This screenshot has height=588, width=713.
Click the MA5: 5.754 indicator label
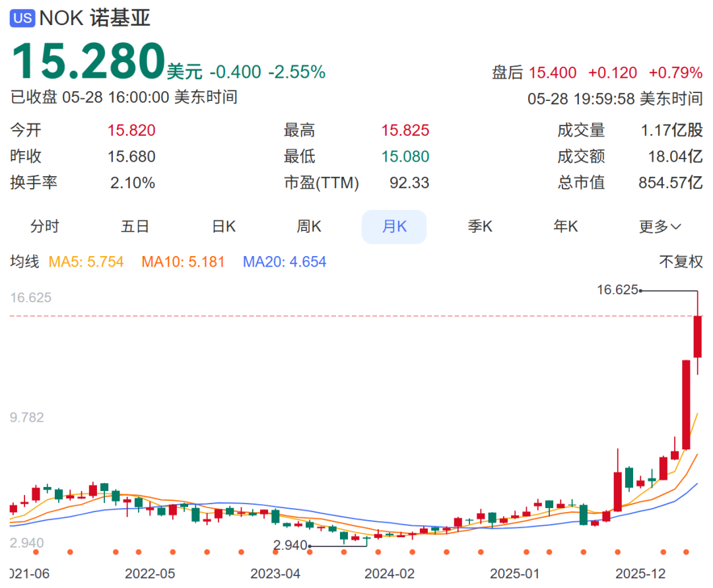pyautogui.click(x=86, y=262)
